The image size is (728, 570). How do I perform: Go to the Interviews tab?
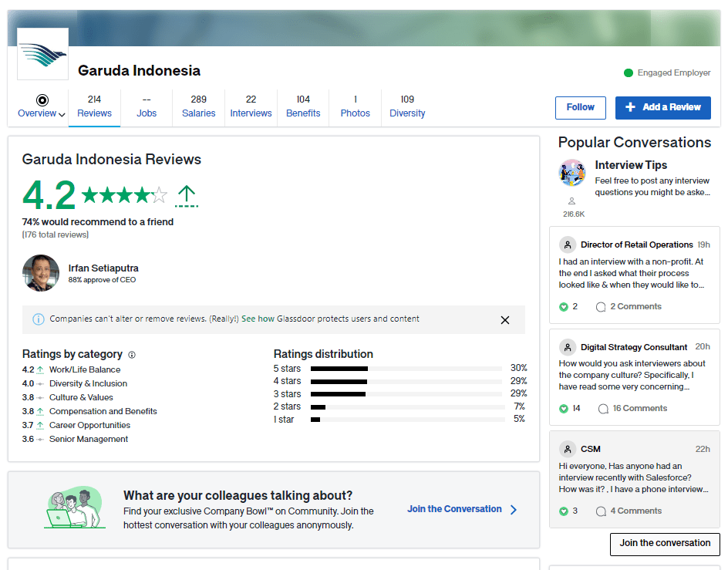pos(251,107)
